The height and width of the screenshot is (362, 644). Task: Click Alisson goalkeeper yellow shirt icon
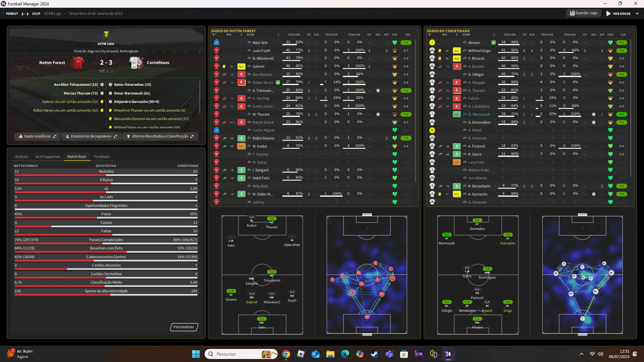coord(432,43)
